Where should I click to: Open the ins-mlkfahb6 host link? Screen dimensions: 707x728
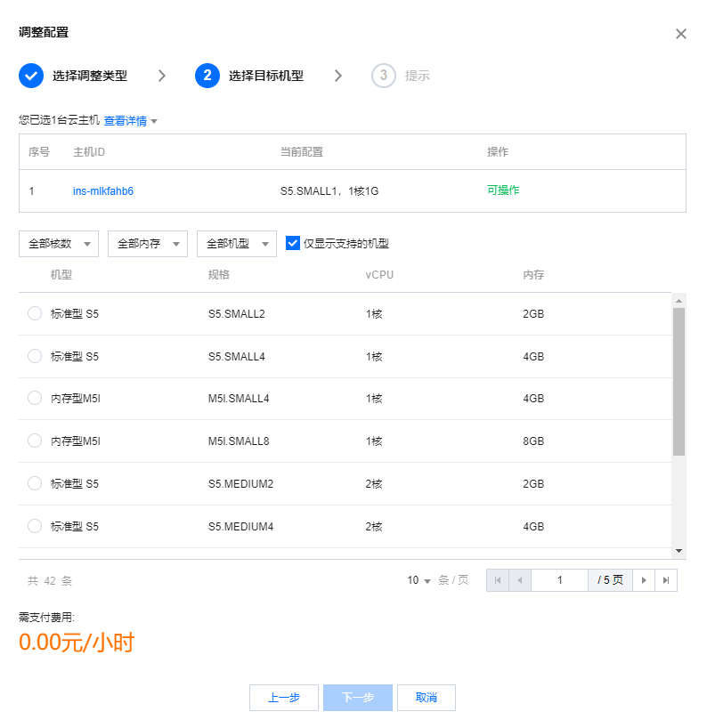[103, 190]
